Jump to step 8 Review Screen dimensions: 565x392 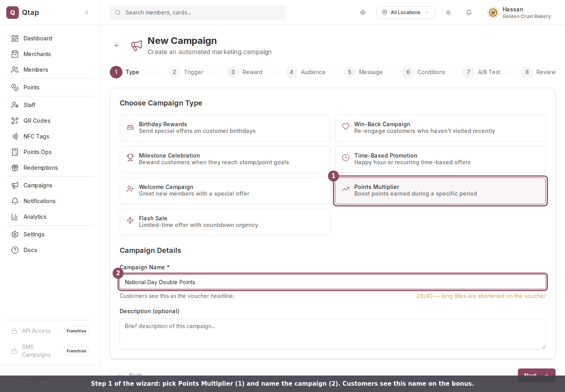[538, 72]
